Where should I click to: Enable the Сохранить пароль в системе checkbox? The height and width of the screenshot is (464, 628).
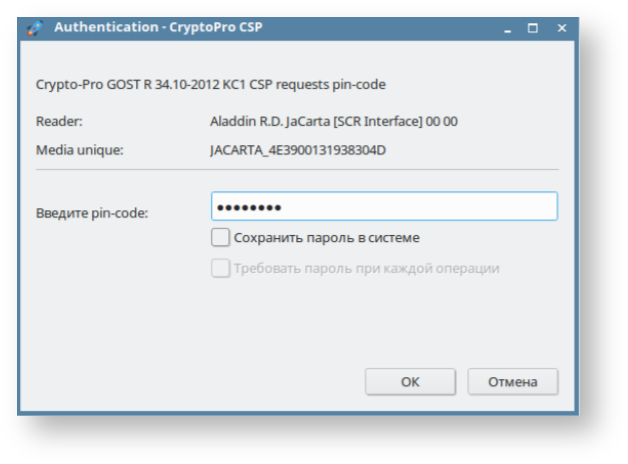coord(220,238)
